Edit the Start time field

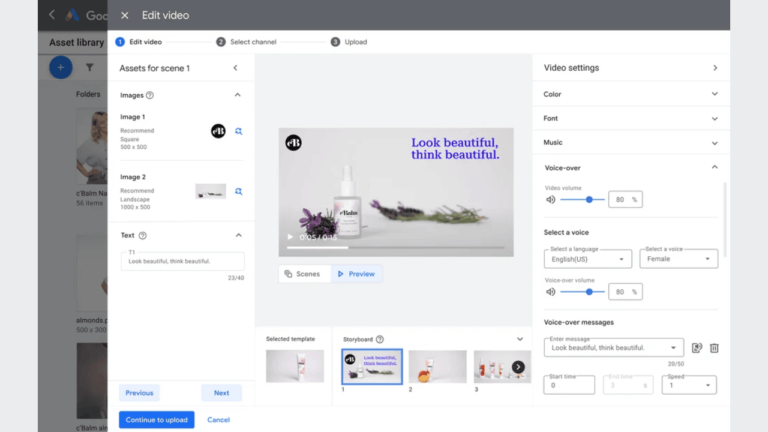pos(569,385)
